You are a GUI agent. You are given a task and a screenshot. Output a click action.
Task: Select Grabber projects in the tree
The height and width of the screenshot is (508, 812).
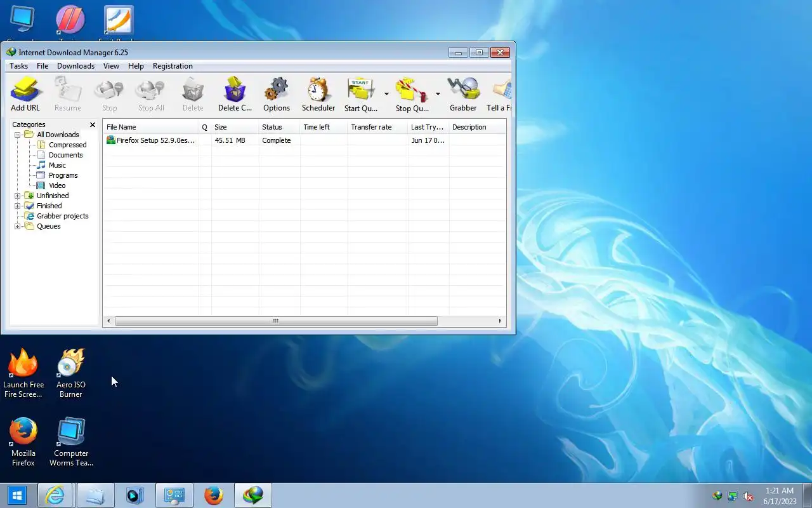click(x=62, y=216)
